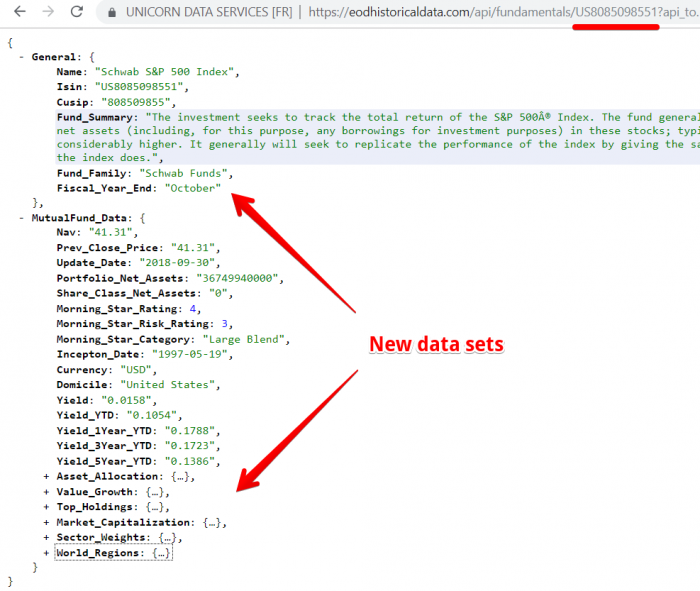Select the Prev_Close_Price key
Viewport: 700px width, 591px height.
108,248
